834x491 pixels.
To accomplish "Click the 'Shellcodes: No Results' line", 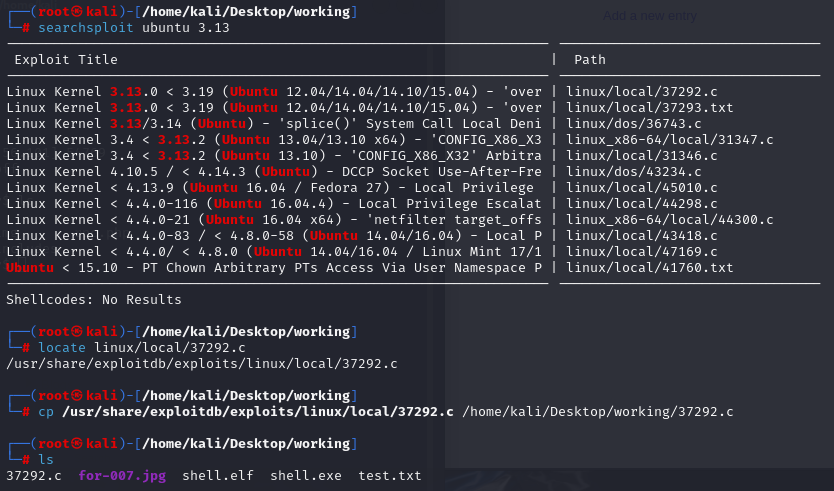I will pyautogui.click(x=94, y=299).
